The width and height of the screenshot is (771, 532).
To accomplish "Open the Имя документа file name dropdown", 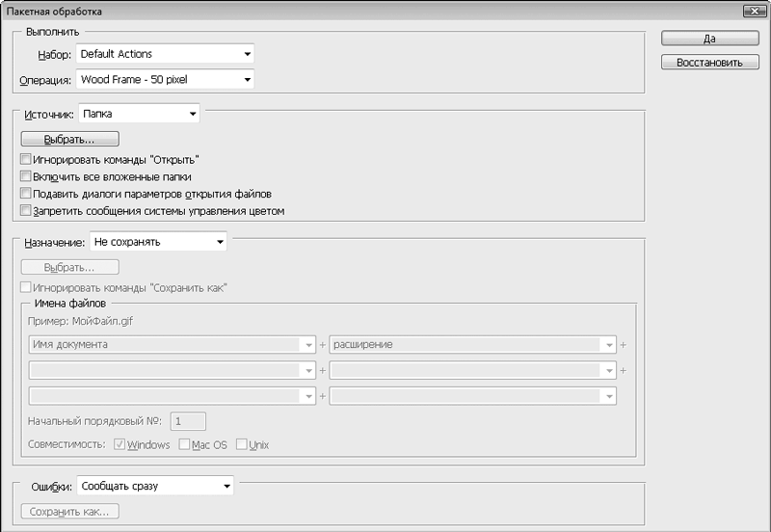I will click(173, 344).
